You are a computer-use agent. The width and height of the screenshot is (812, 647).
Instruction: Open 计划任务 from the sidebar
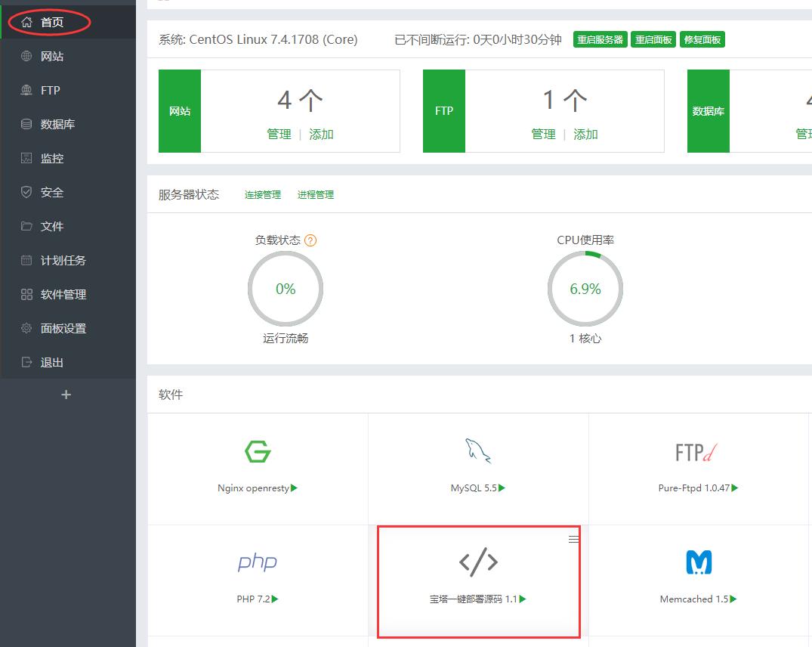coord(68,260)
